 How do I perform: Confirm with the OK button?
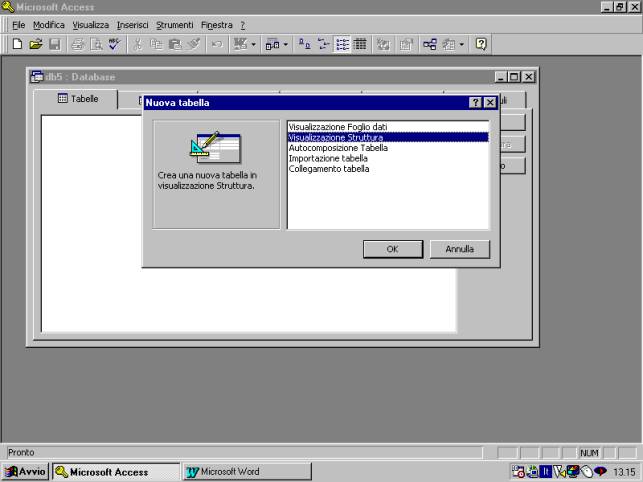click(392, 249)
